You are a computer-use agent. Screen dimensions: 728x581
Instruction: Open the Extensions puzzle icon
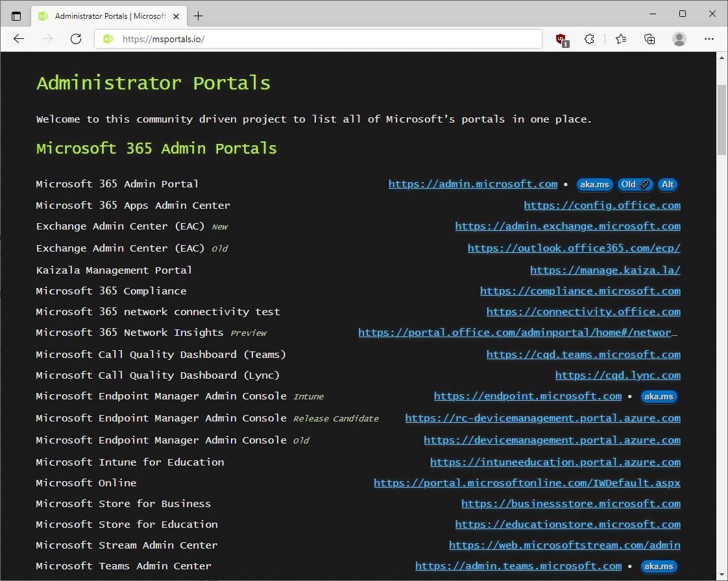[x=589, y=39]
